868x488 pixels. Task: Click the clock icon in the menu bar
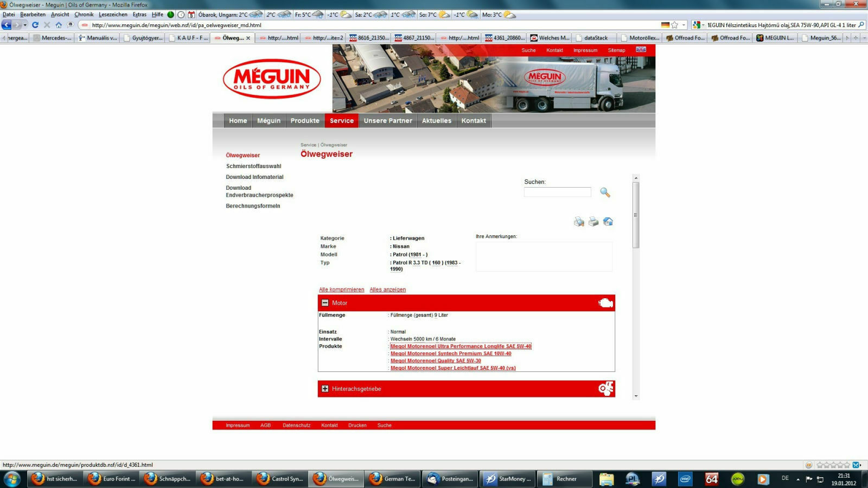click(181, 15)
